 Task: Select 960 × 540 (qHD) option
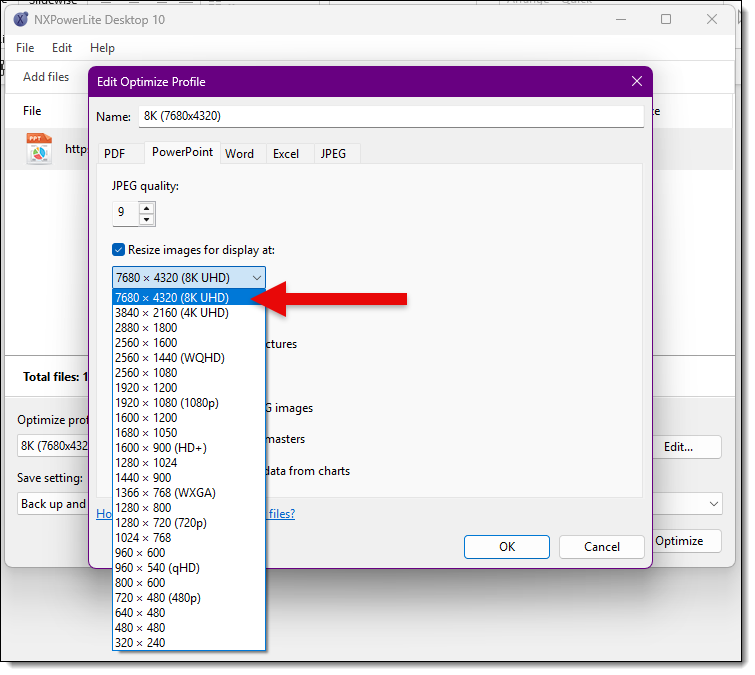189,568
